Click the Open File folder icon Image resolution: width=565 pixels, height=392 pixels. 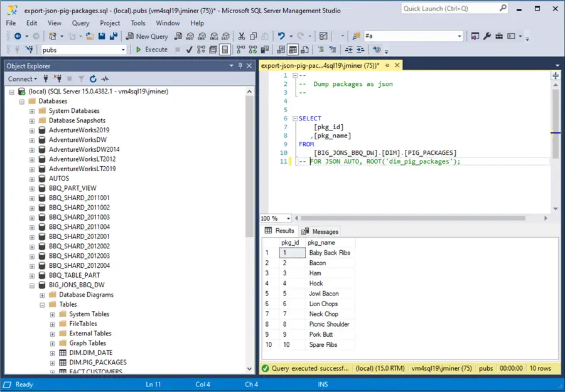pos(90,36)
